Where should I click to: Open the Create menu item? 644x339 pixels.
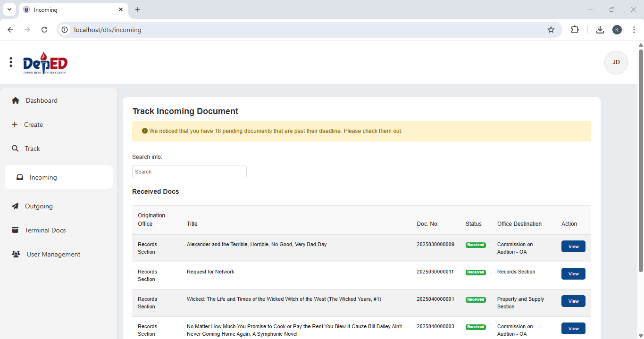[59, 124]
